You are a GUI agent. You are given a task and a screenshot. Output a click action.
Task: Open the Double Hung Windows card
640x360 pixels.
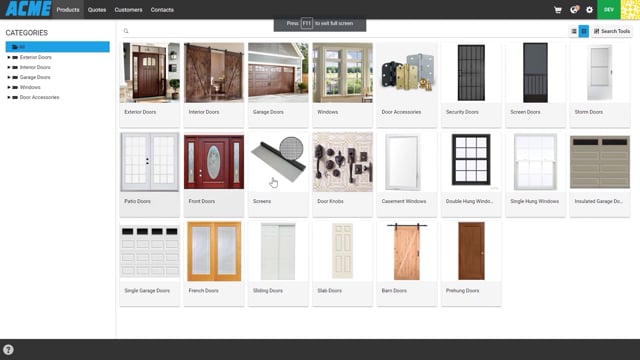click(471, 174)
